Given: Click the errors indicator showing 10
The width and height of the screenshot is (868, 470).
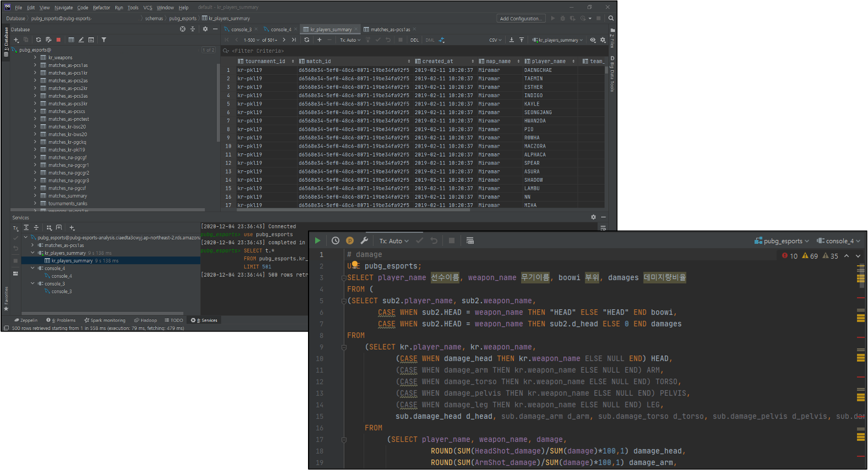Looking at the screenshot, I should pos(789,256).
